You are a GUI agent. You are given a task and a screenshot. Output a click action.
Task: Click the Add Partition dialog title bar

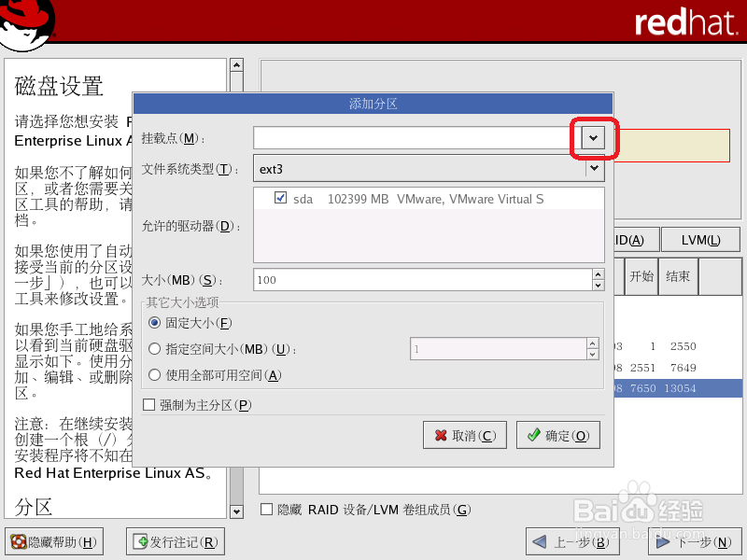click(373, 104)
